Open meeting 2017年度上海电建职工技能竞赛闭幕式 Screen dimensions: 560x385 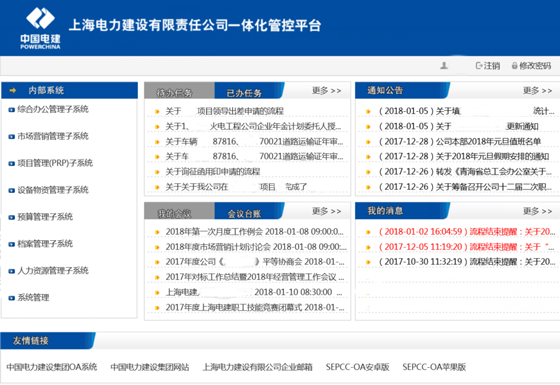point(255,308)
